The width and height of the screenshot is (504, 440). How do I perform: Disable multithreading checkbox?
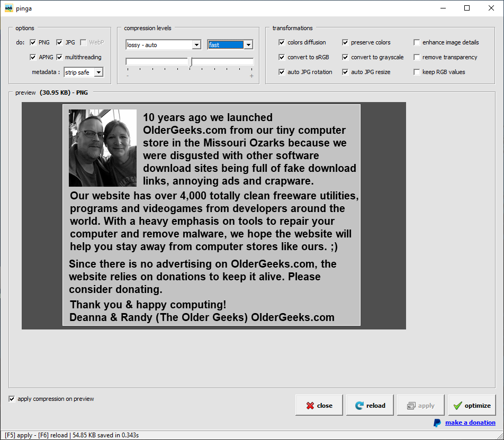pos(59,57)
